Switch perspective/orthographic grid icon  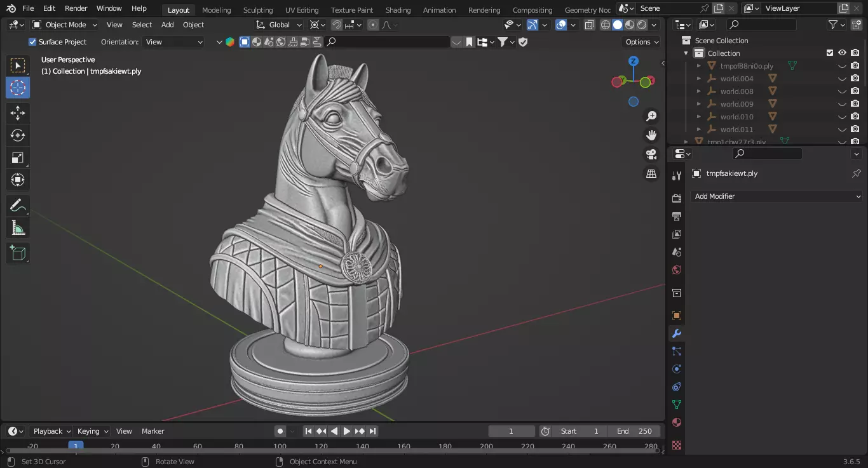(x=651, y=173)
